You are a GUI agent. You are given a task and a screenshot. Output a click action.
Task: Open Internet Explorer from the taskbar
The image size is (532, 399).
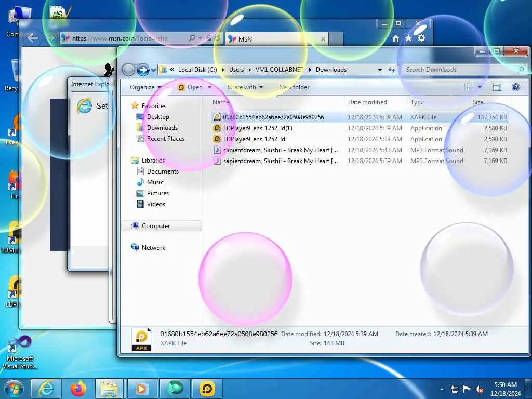[x=46, y=389]
